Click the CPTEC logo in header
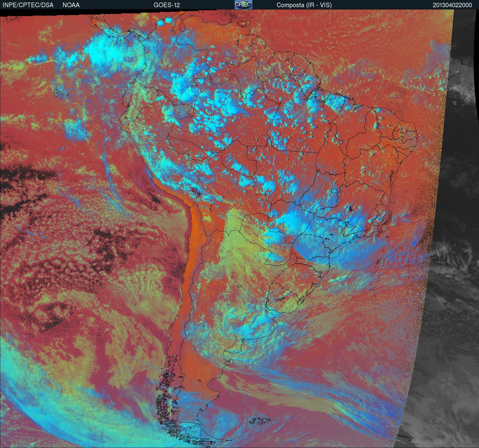This screenshot has width=479, height=448. click(x=243, y=5)
